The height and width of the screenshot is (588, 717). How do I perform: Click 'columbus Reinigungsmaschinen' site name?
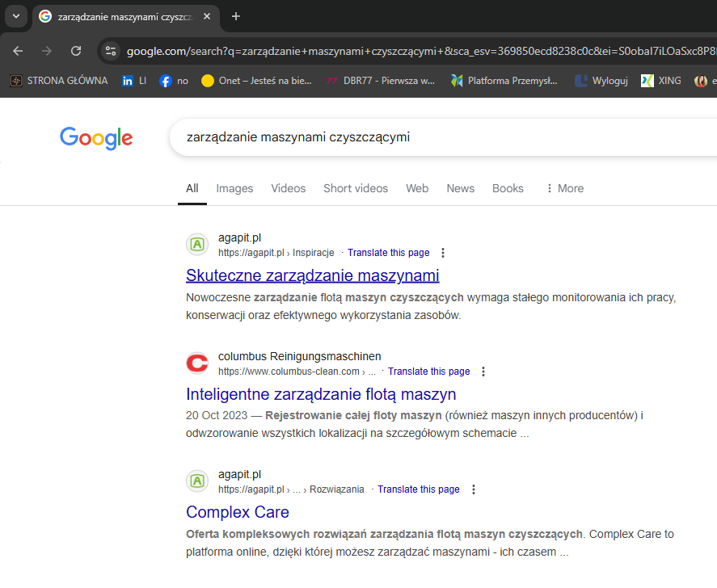(x=300, y=356)
